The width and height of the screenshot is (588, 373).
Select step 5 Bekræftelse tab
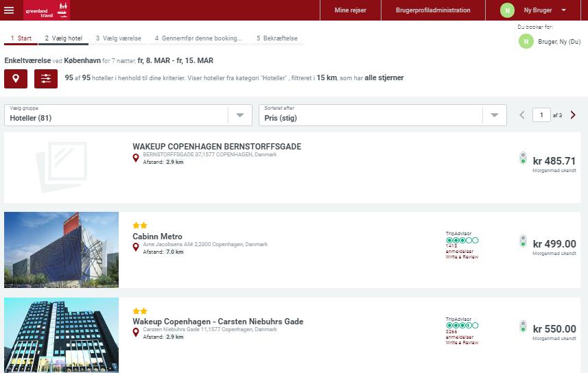277,38
